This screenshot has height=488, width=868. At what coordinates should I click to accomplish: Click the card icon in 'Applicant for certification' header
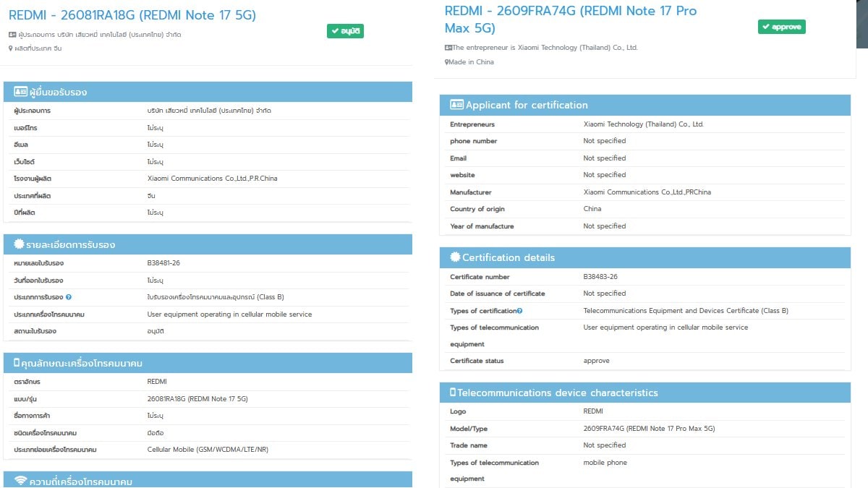[456, 105]
